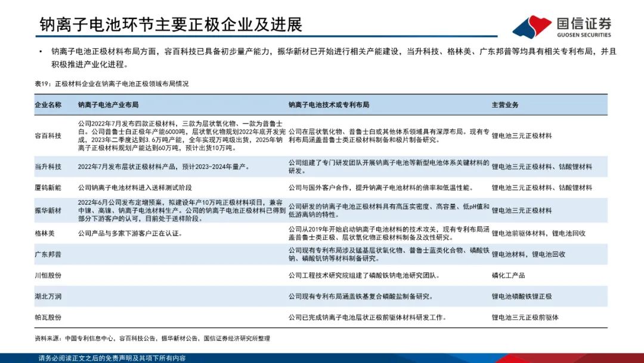Screen dimensions: 644x363
Task: Click the Guosen Securities red-blue logo emblem
Action: click(x=532, y=27)
